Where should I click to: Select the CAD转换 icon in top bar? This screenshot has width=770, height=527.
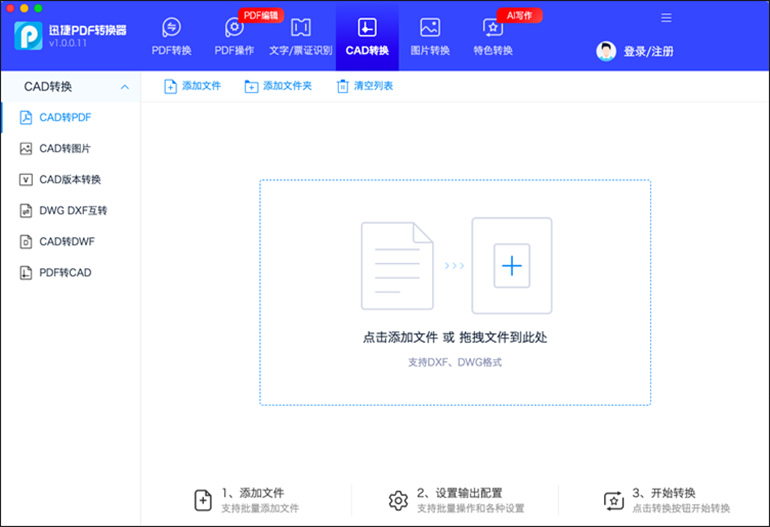[x=367, y=28]
